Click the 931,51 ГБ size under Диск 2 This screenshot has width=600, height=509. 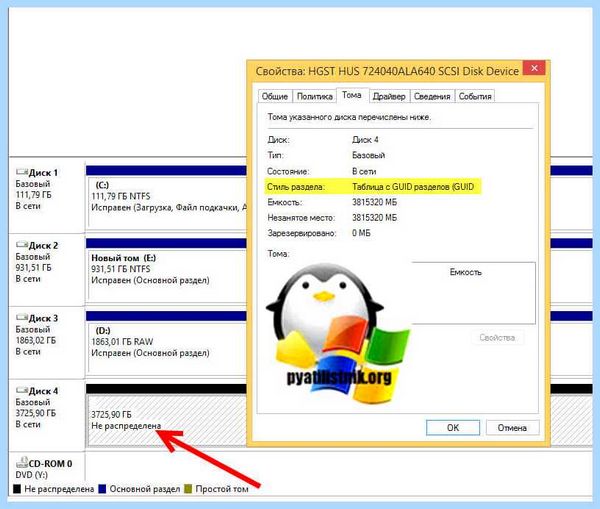[x=33, y=268]
